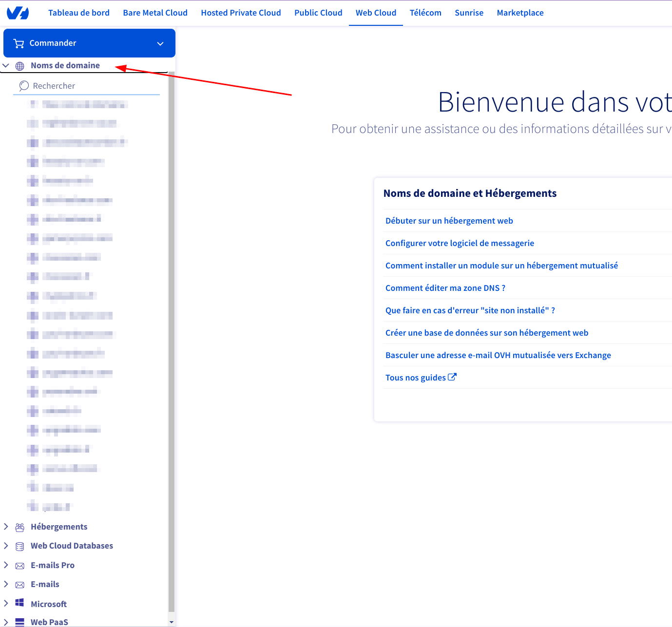Click the sidebar vertical scrollbar

(171, 341)
